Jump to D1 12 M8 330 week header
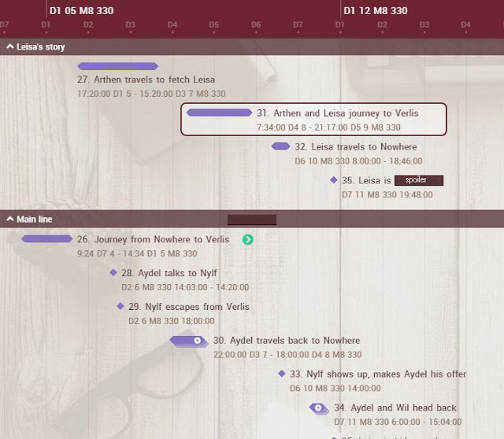 coord(376,10)
